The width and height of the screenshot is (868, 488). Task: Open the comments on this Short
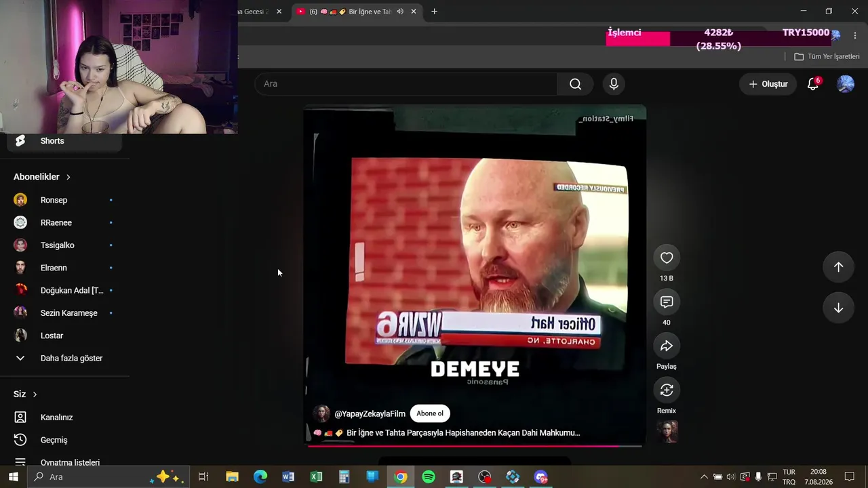click(x=667, y=302)
